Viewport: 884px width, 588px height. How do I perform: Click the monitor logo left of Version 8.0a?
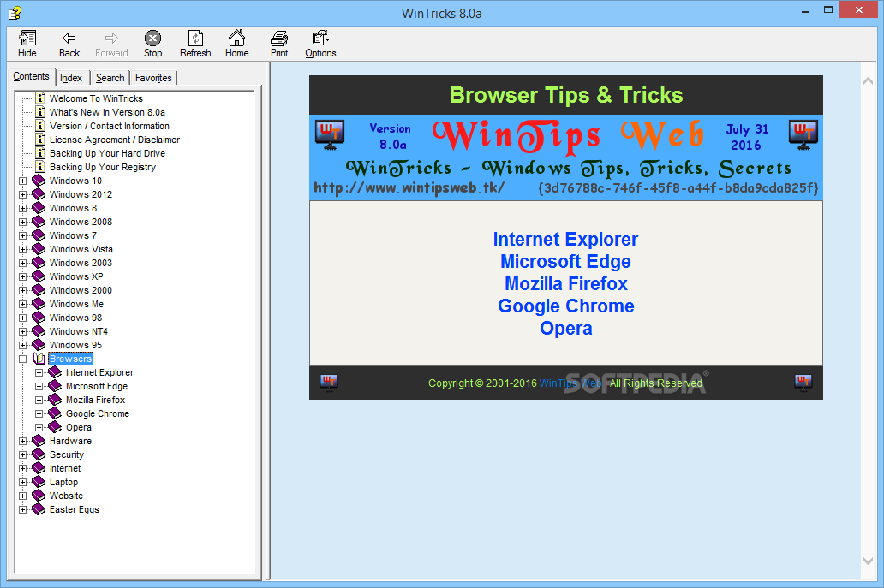pyautogui.click(x=330, y=135)
